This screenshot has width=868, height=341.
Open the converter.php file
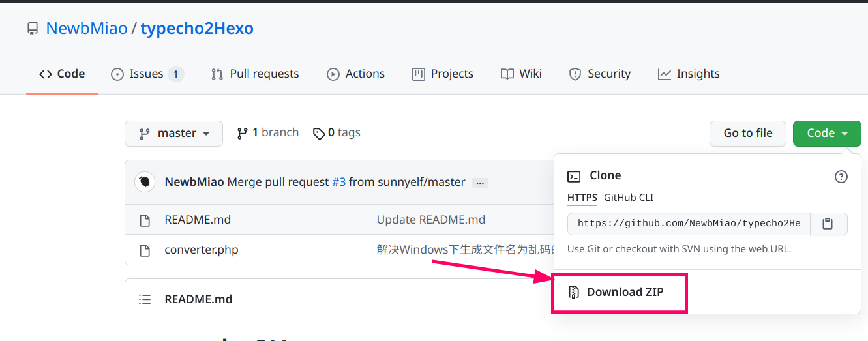202,250
